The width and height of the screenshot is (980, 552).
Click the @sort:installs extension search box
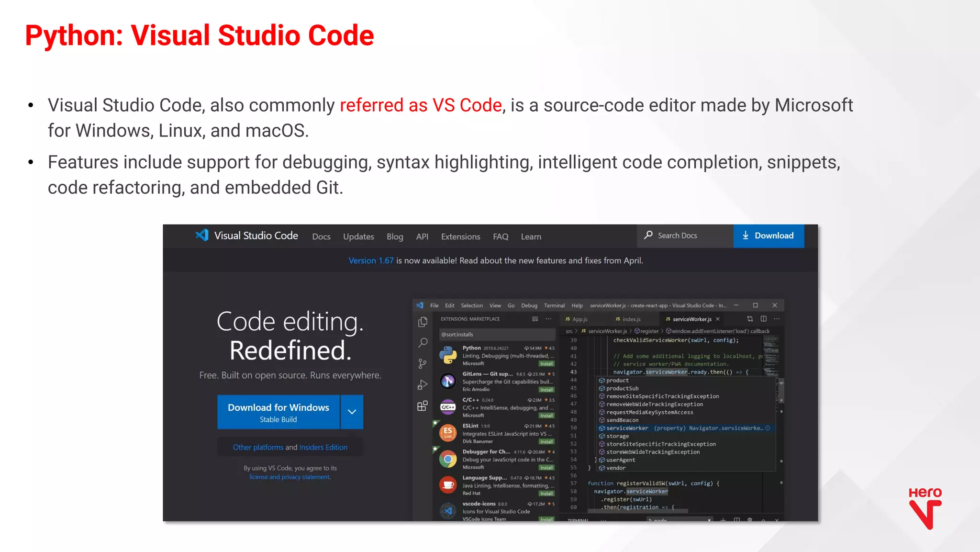tap(497, 334)
